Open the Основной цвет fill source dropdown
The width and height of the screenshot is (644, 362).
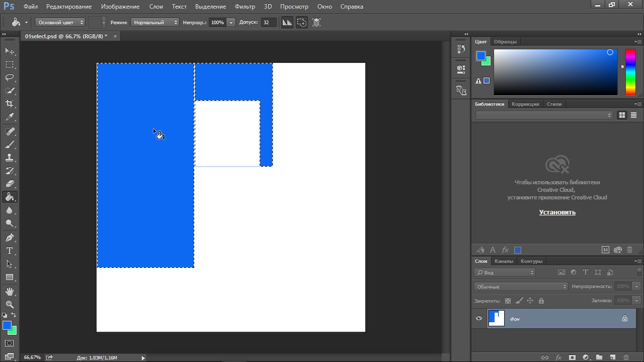pos(60,23)
